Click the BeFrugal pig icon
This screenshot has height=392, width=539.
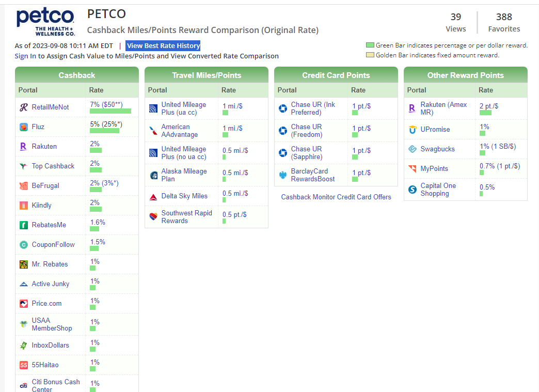23,186
